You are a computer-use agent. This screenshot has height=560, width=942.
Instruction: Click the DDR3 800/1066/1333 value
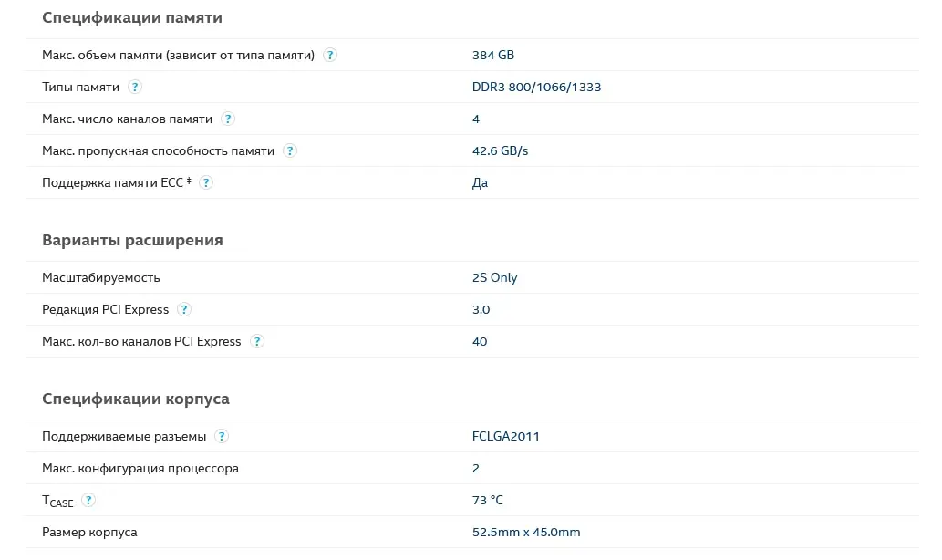(536, 87)
